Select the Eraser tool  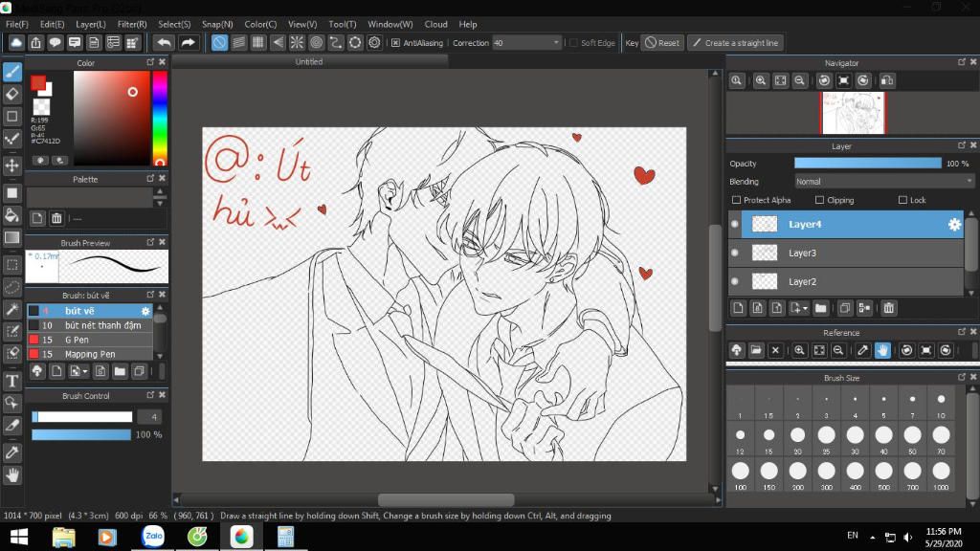click(11, 95)
